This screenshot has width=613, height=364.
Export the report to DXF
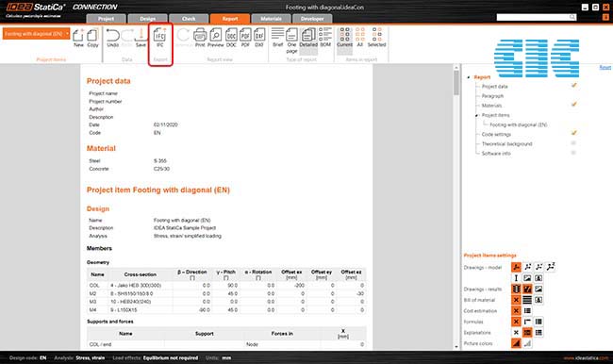(259, 38)
